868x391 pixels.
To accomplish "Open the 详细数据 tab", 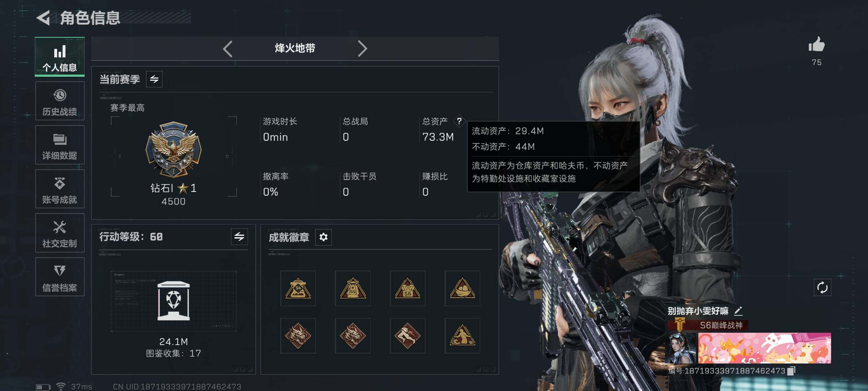I will (60, 145).
